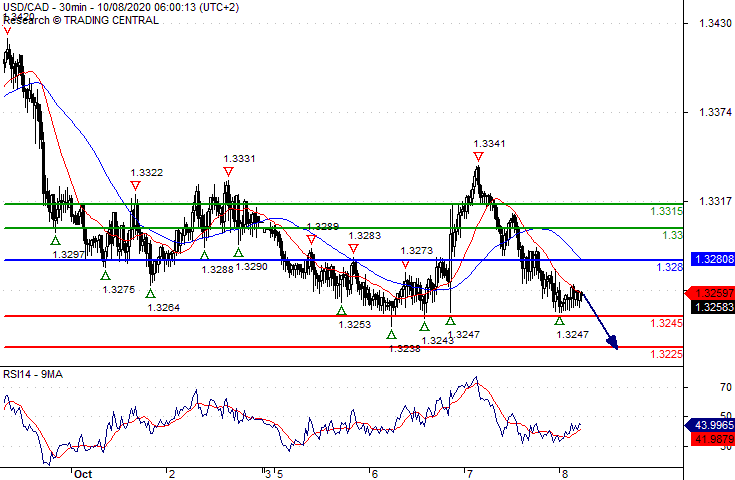Click the 1.3341 swing high label
Image resolution: width=735 pixels, height=480 pixels.
489,144
